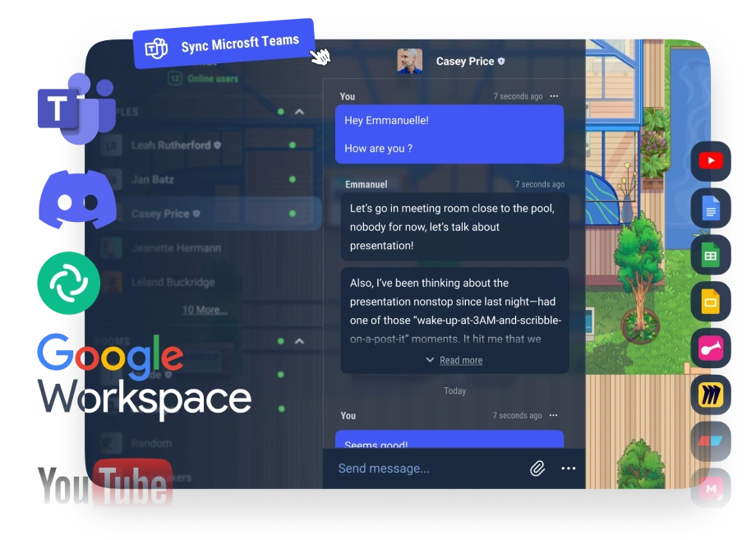Click the meeting room message from Emmanuel
Image resolution: width=756 pixels, height=540 pixels.
pos(454,227)
